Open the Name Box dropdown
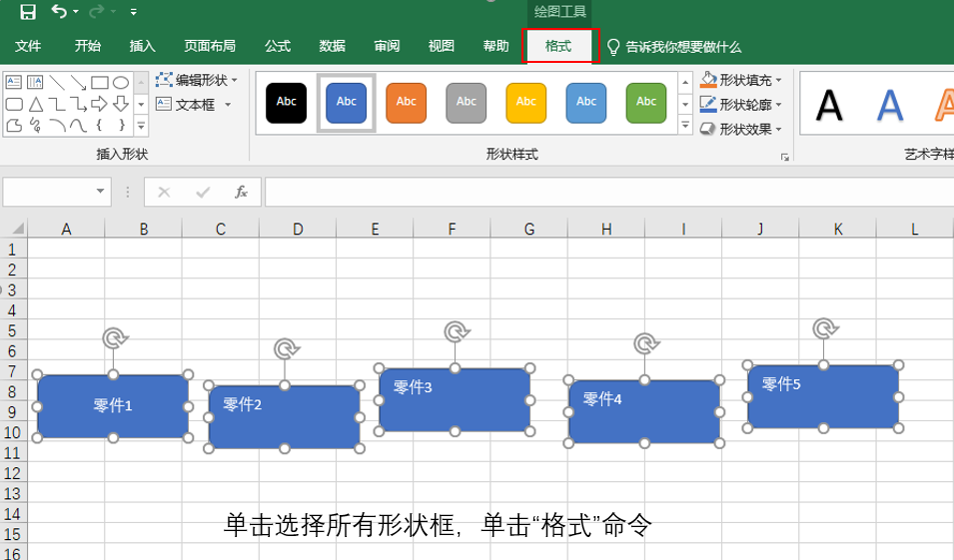Image resolution: width=954 pixels, height=560 pixels. pos(100,192)
